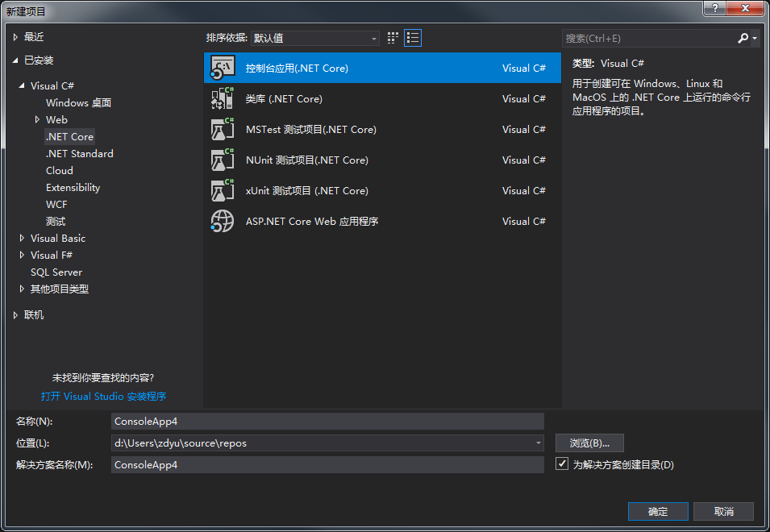Click the search magnifier icon
770x532 pixels.
pos(743,38)
